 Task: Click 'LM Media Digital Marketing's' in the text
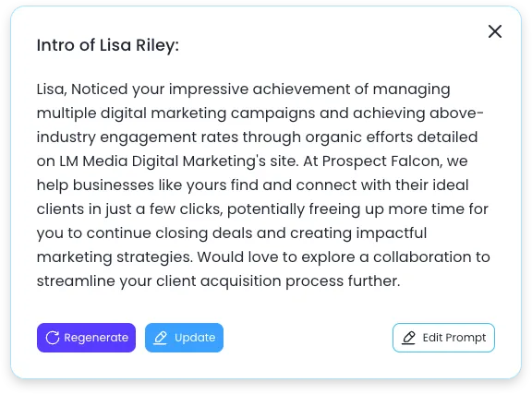[163, 161]
